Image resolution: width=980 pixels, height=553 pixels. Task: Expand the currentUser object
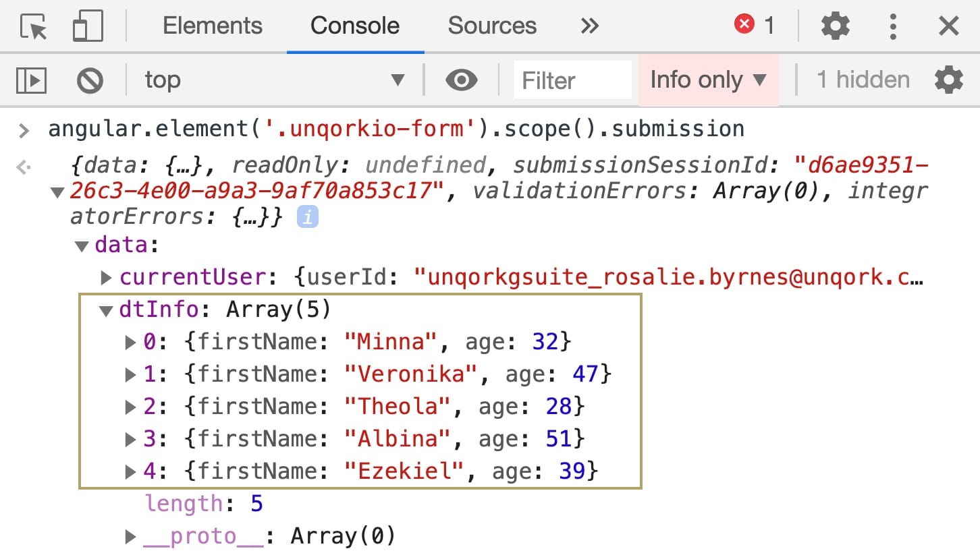pyautogui.click(x=106, y=277)
